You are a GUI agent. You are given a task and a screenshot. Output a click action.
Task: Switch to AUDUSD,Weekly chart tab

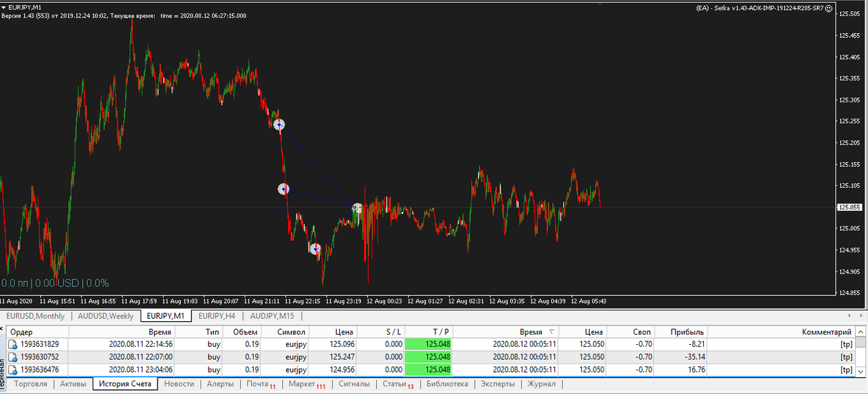[x=106, y=316]
